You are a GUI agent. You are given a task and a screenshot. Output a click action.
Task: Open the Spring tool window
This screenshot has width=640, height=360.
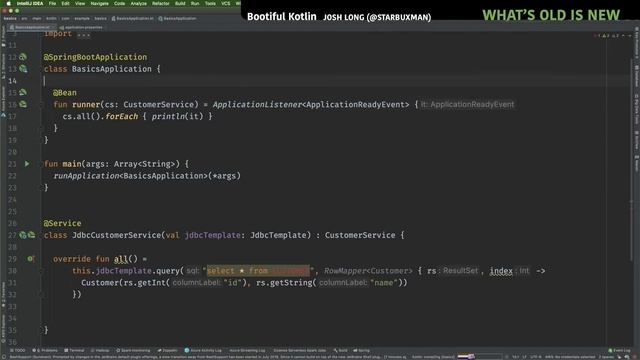(x=361, y=350)
